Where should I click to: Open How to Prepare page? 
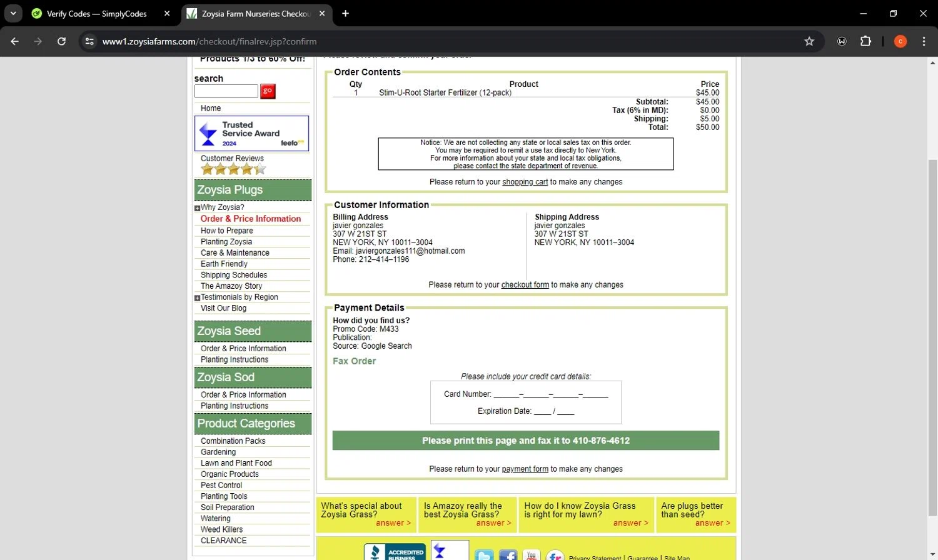[x=227, y=231]
